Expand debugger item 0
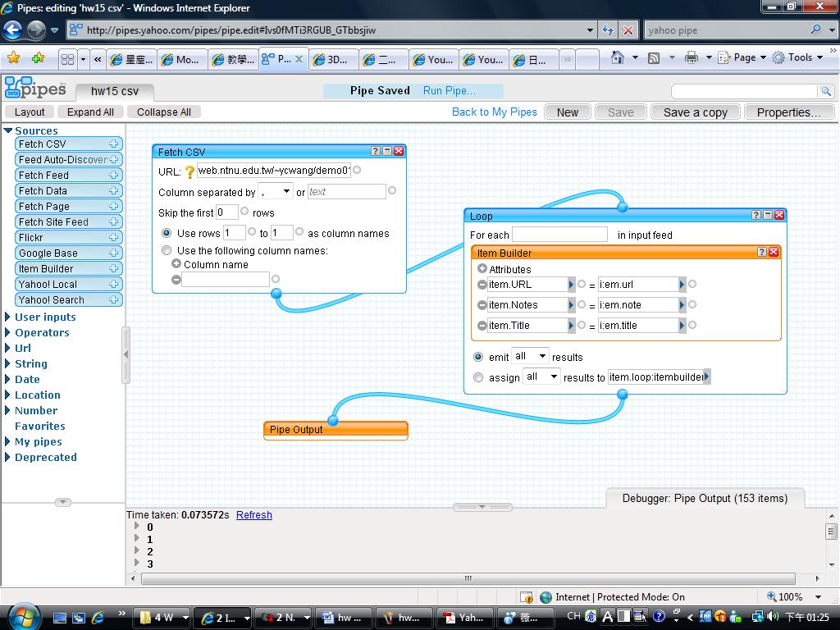Screen dimensions: 840x630 click(137, 526)
